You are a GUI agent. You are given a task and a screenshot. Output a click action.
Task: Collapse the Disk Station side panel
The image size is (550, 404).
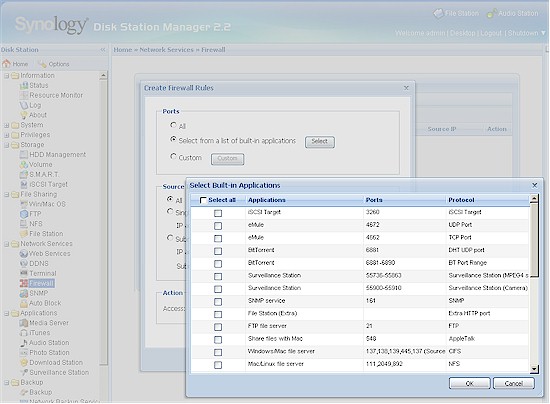(x=103, y=50)
